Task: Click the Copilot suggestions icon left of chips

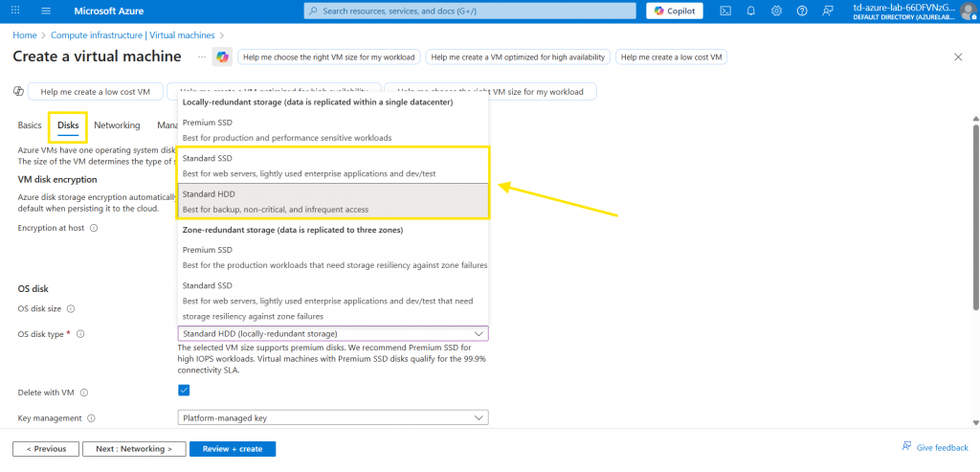Action: coord(19,91)
